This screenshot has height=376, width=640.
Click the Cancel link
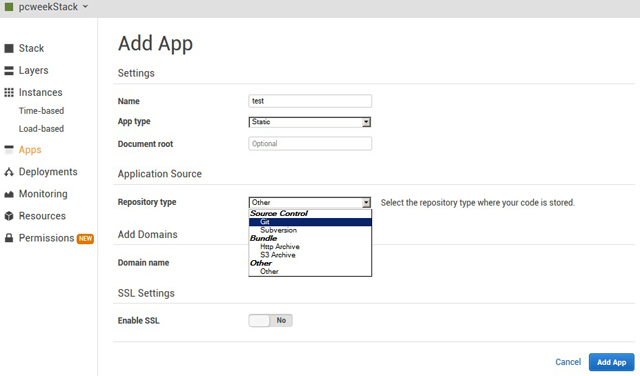pos(568,362)
